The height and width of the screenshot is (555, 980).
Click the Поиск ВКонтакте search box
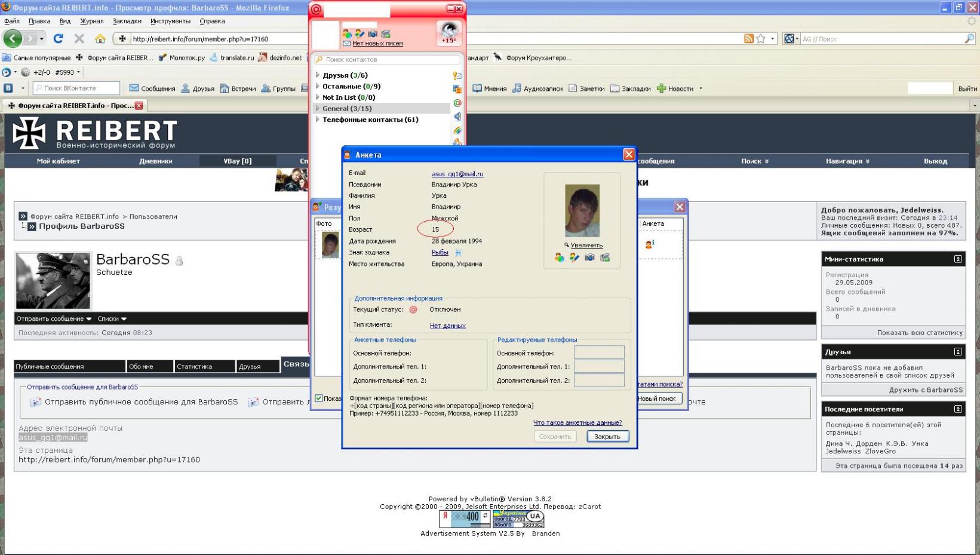pos(76,88)
